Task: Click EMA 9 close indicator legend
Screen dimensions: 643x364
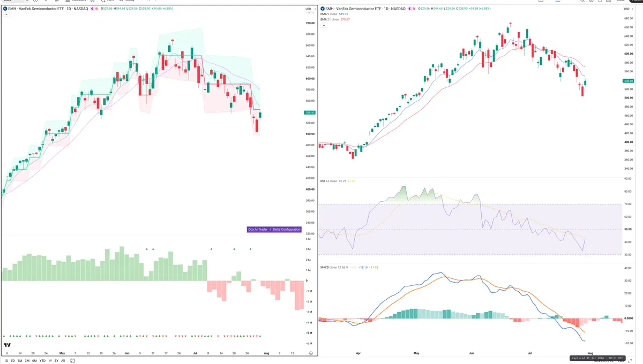Action: (x=335, y=14)
